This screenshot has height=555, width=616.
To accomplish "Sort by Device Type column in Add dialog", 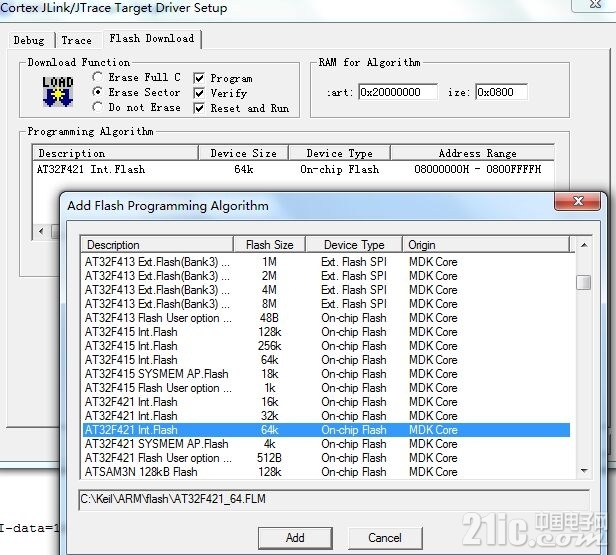I will point(354,245).
